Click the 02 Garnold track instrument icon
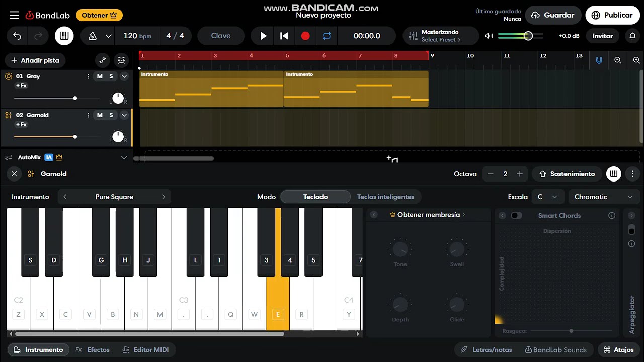644x362 pixels. coord(9,115)
